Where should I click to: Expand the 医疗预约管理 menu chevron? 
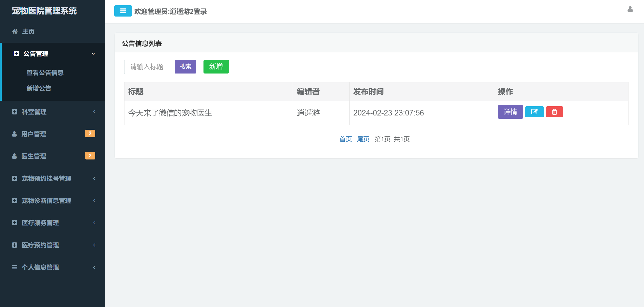(x=94, y=245)
